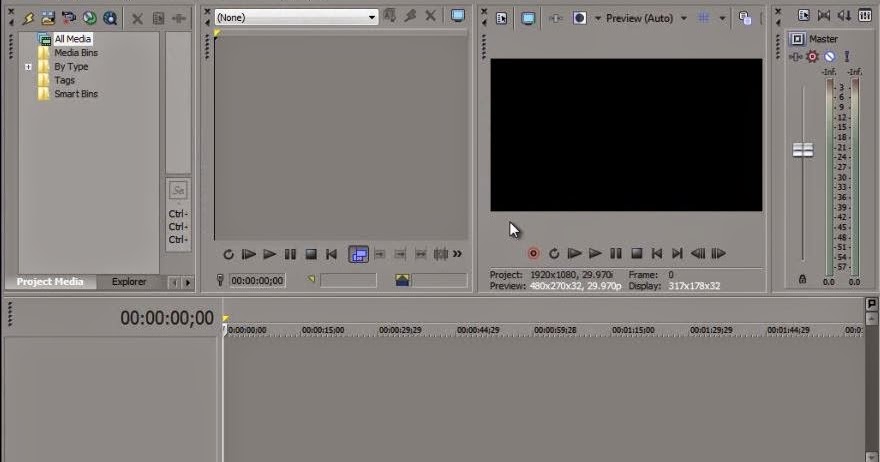880x462 pixels.
Task: Show more Trimmer buttons via the chevron
Action: 457,254
